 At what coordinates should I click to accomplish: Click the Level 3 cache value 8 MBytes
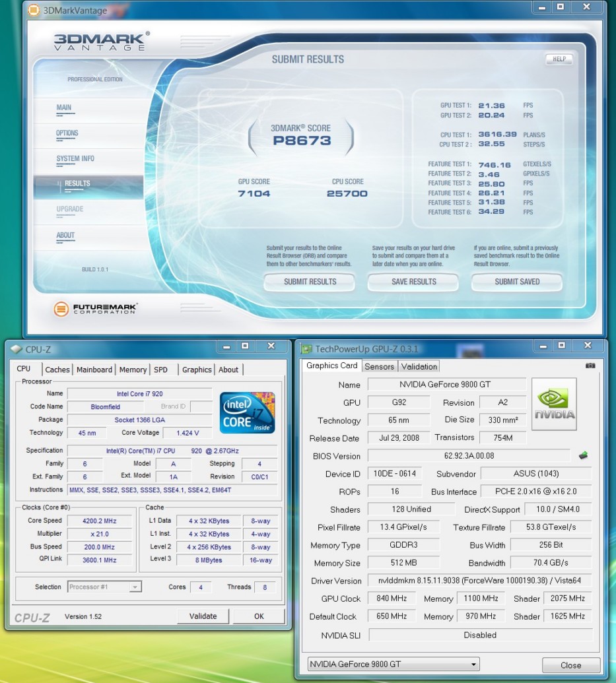[209, 560]
